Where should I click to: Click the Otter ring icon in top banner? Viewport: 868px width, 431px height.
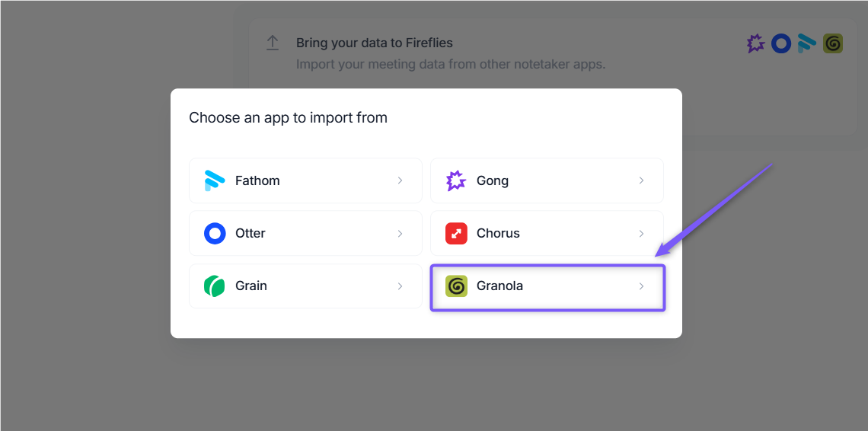point(781,43)
